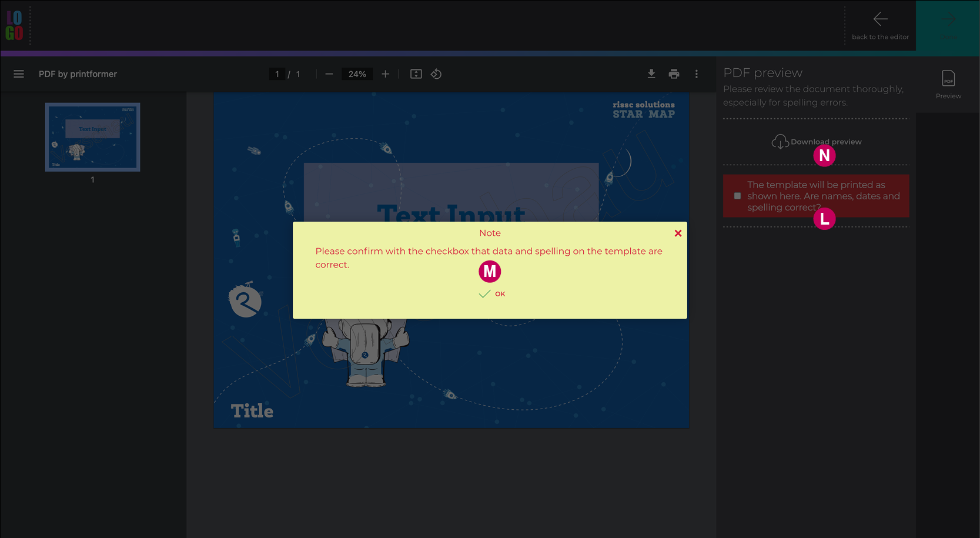
Task: Click the Download preview link
Action: tap(825, 141)
